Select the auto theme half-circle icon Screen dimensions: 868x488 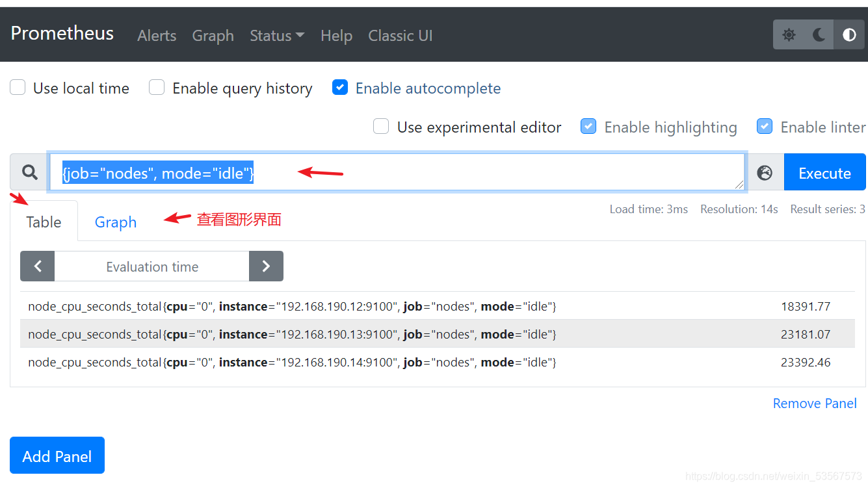pos(849,35)
